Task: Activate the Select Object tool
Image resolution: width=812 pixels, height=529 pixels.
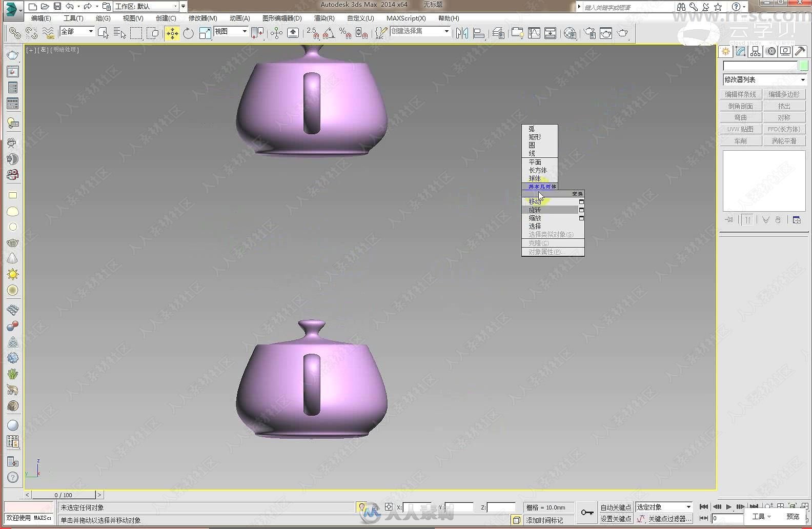Action: tap(103, 33)
